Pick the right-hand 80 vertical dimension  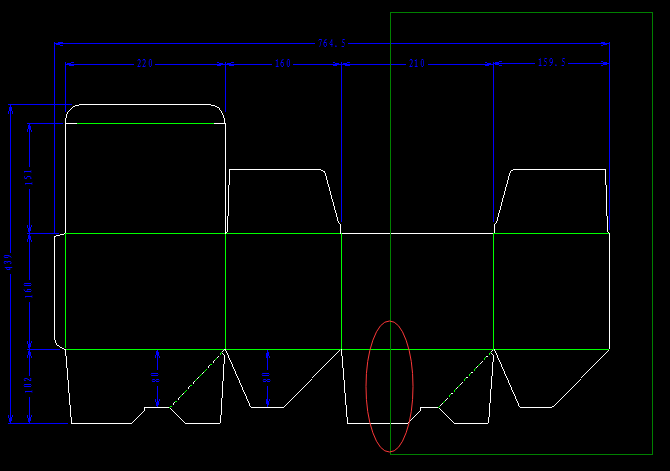(x=267, y=379)
